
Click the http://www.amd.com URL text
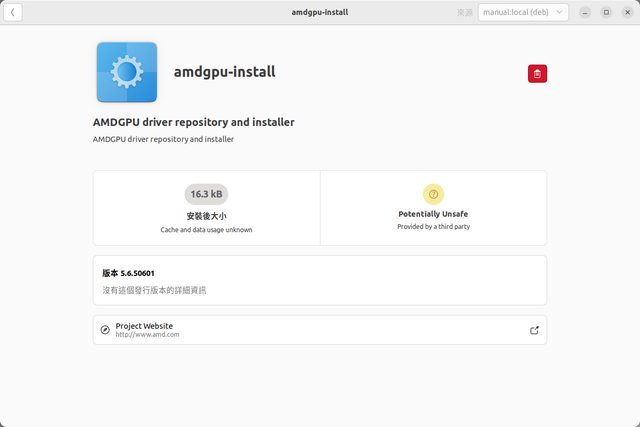[147, 335]
